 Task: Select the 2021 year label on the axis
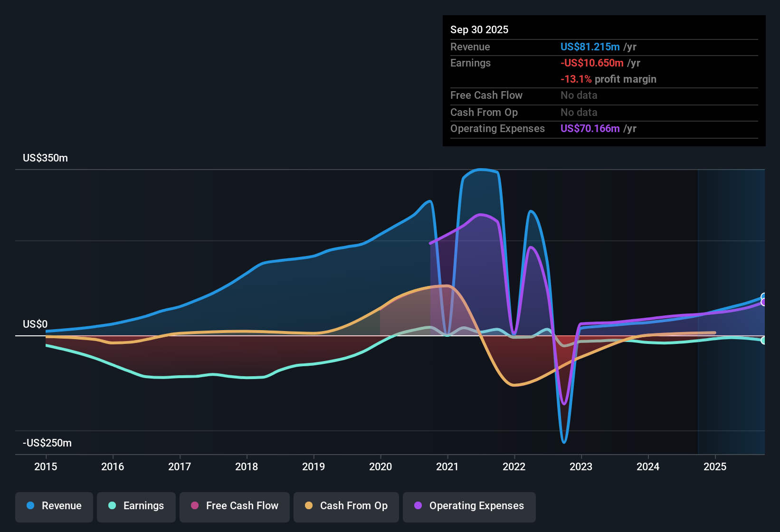[448, 467]
